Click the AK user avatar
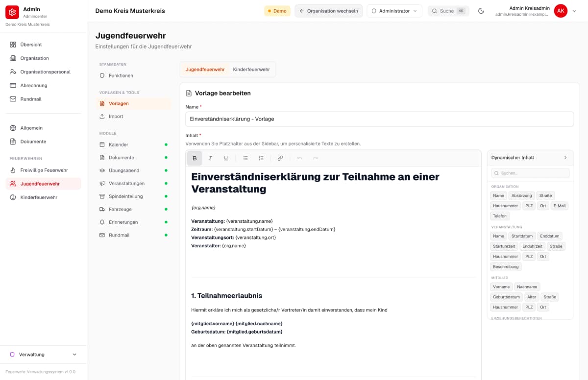This screenshot has height=380, width=588. [561, 11]
